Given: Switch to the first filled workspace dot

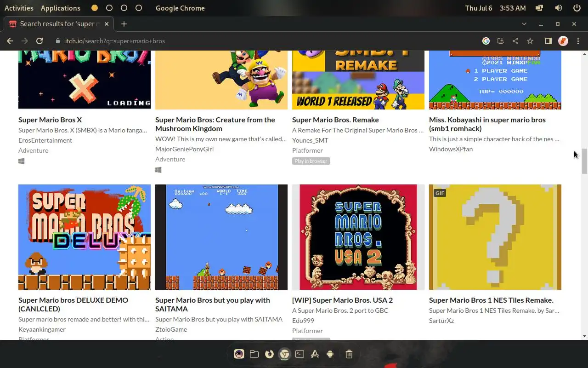Looking at the screenshot, I should coord(95,8).
